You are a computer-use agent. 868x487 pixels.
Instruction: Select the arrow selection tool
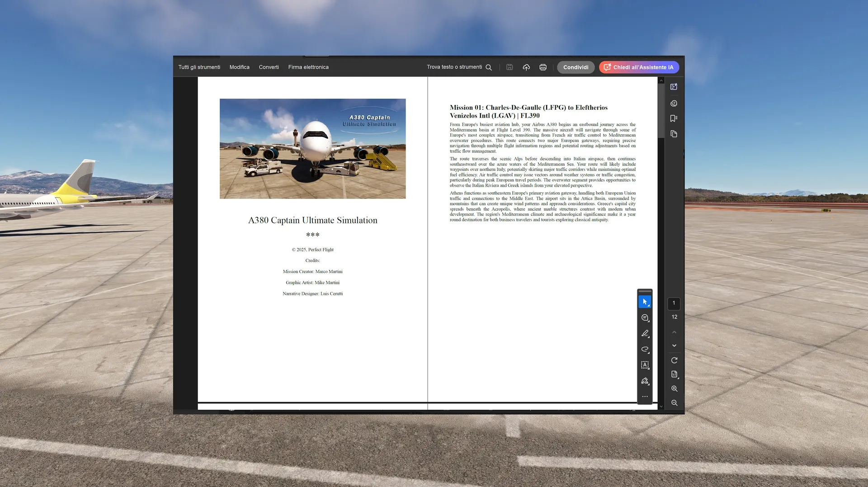pos(645,302)
